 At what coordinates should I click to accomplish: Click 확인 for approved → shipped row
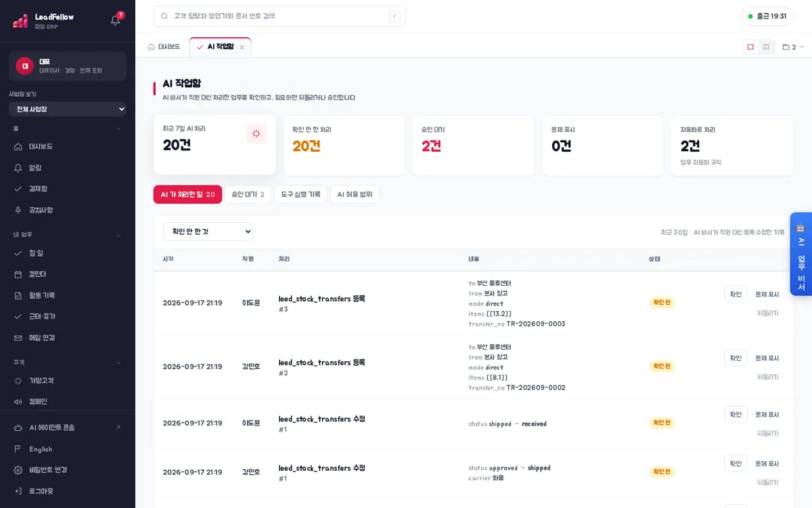pyautogui.click(x=736, y=463)
